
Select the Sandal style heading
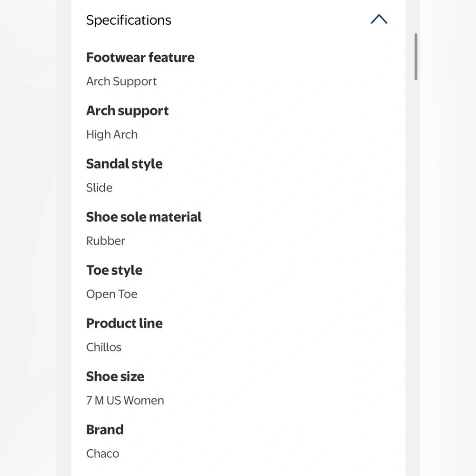point(124,164)
